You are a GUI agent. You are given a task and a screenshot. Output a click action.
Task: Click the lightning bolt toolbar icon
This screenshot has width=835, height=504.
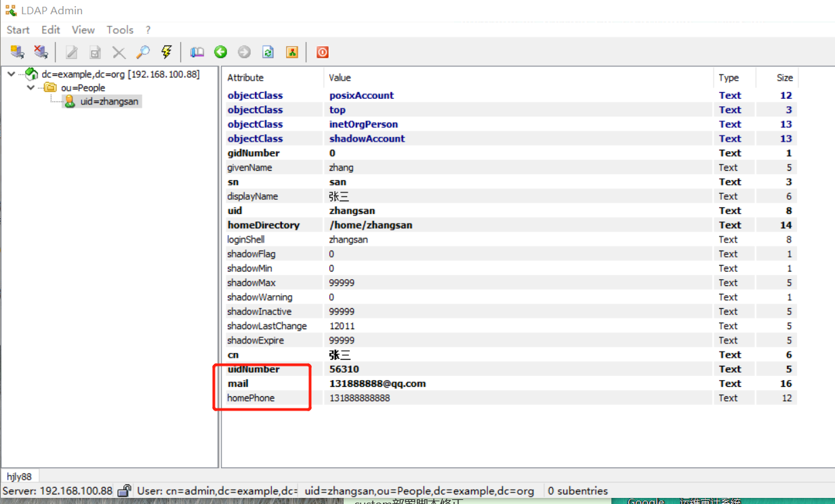(166, 52)
